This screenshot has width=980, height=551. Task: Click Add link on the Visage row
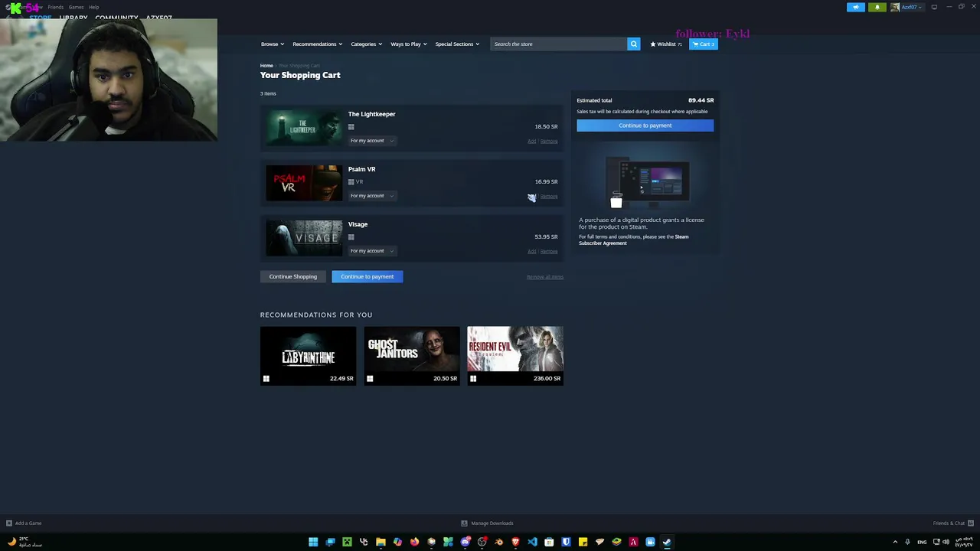(x=531, y=252)
